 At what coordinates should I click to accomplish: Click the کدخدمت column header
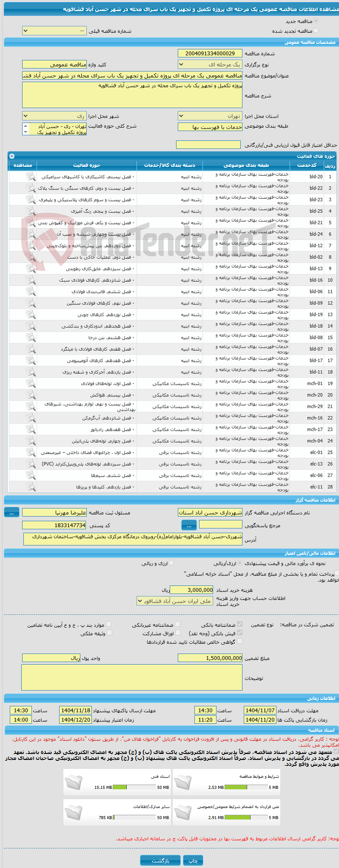click(307, 165)
